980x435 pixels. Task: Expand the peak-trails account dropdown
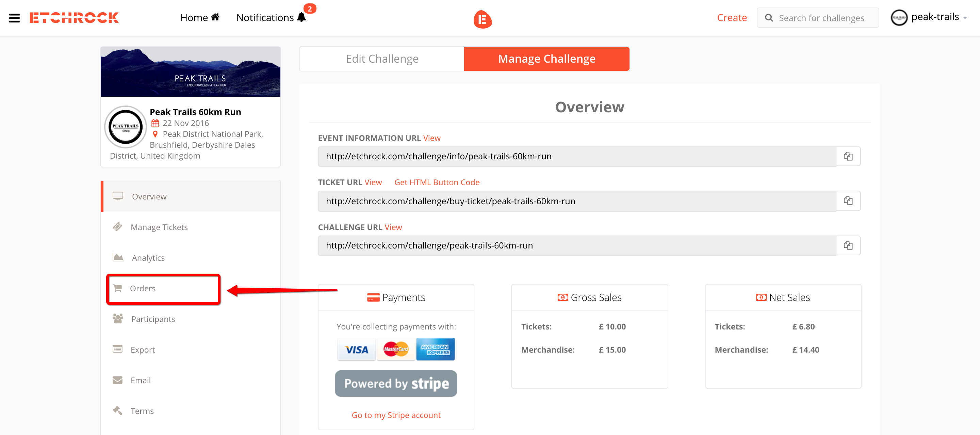pos(964,18)
